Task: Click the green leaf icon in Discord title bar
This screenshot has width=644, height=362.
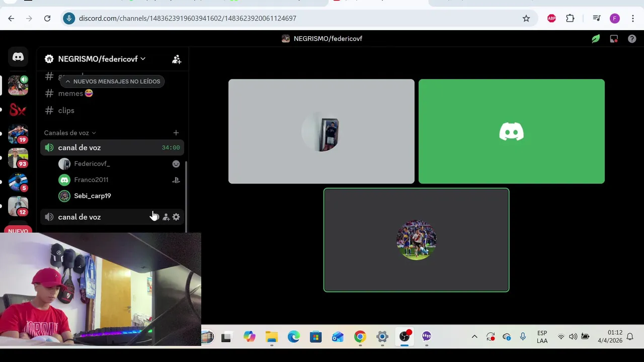Action: [596, 39]
